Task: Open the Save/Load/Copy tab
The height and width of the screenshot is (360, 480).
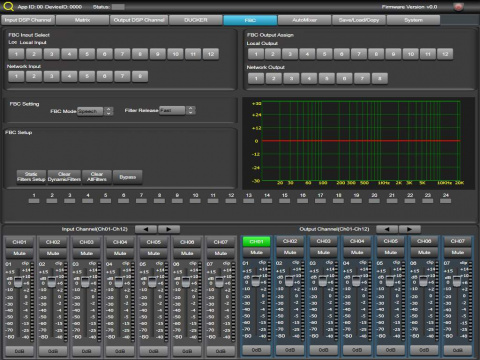Action: 359,20
